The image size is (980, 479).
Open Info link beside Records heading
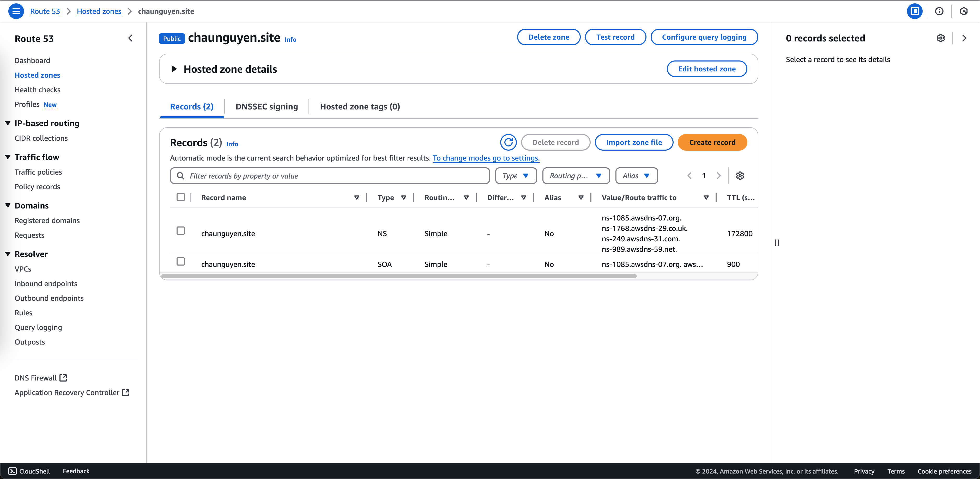coord(232,144)
